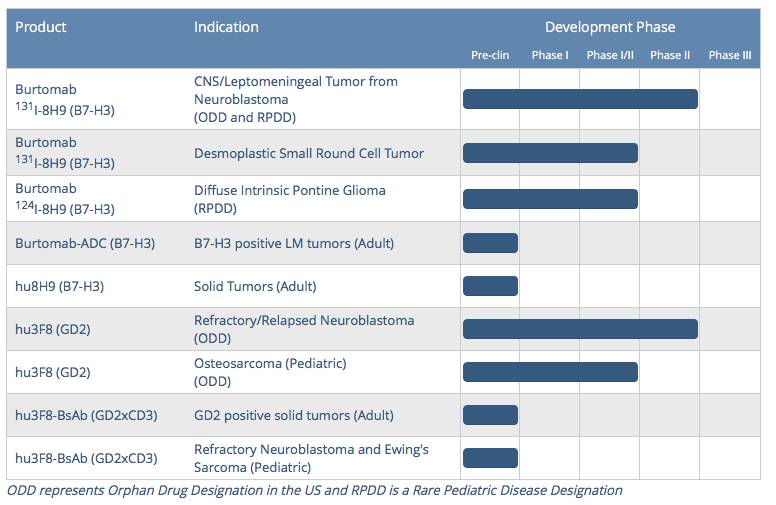Select the Phase I/II column label
The width and height of the screenshot is (776, 505).
[610, 55]
